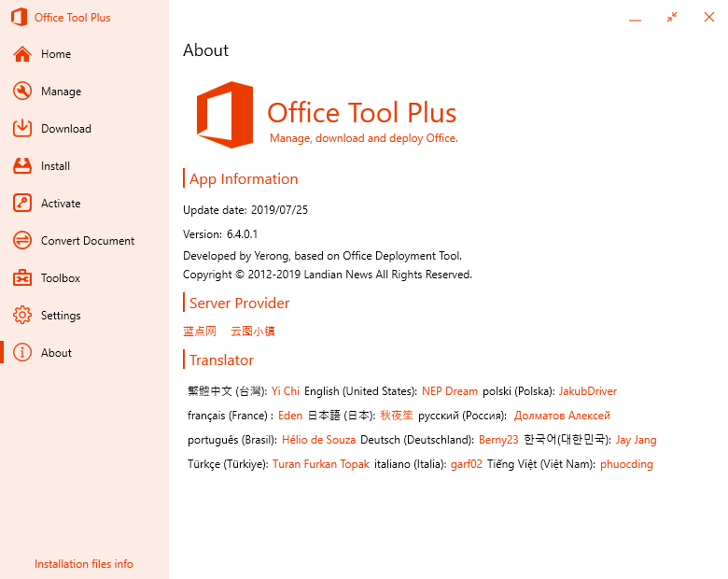Screen dimensions: 728x579
Task: Click the App Information heading
Action: [x=244, y=179]
